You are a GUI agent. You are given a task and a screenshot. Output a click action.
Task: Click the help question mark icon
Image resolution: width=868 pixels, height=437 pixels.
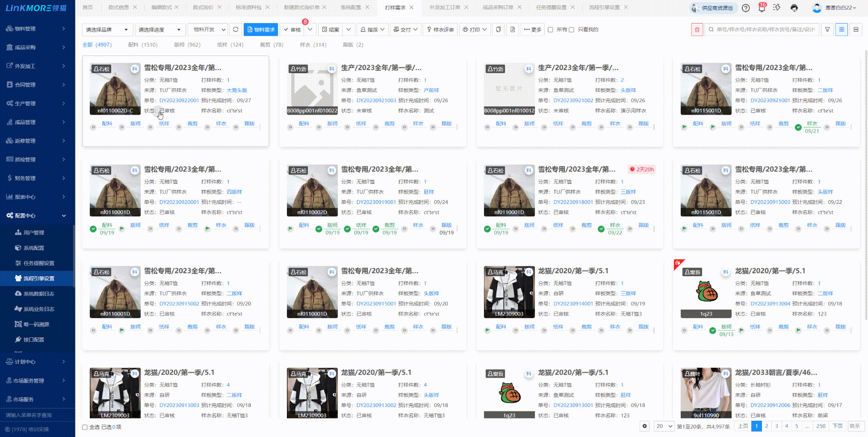[746, 8]
